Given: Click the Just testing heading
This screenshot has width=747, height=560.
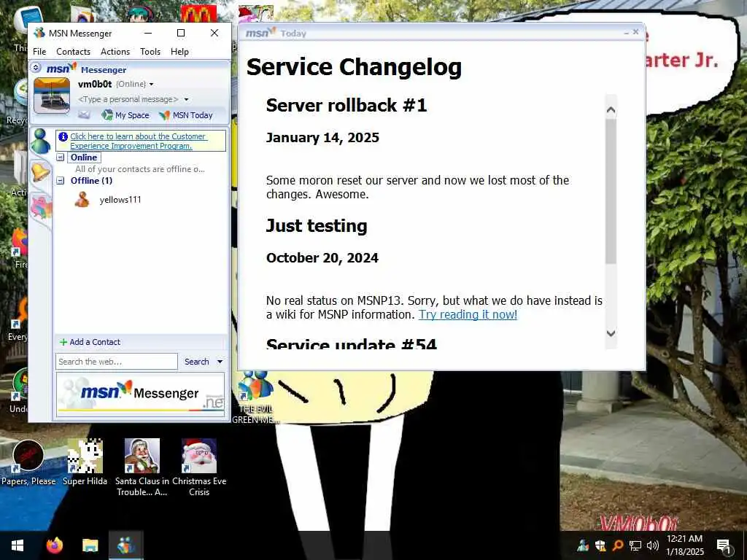Looking at the screenshot, I should (317, 226).
